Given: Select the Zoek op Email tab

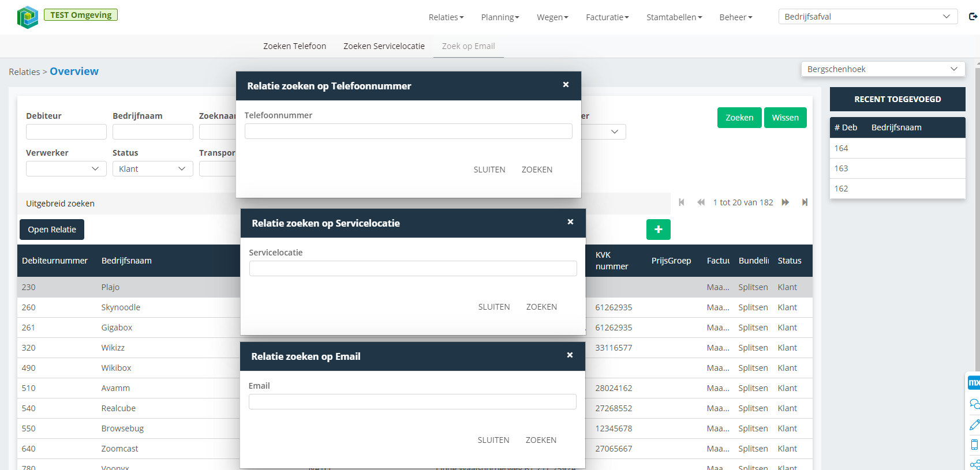Looking at the screenshot, I should (x=469, y=46).
